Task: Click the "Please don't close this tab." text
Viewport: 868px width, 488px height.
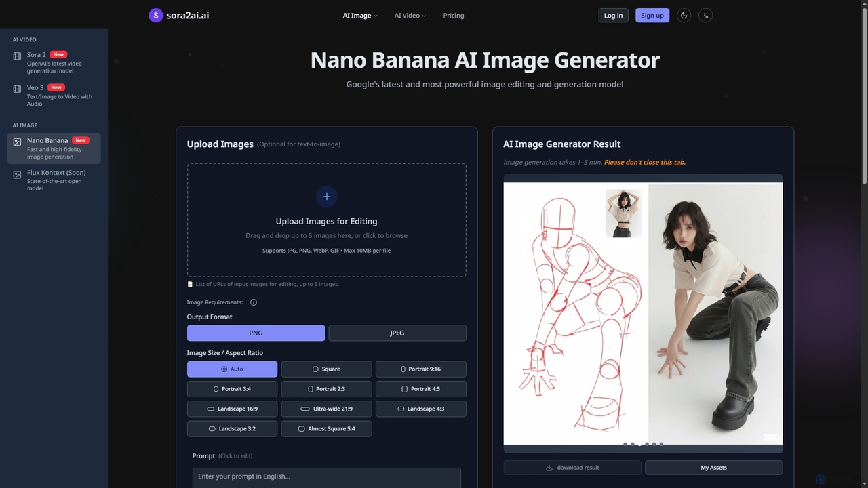Action: pos(644,162)
